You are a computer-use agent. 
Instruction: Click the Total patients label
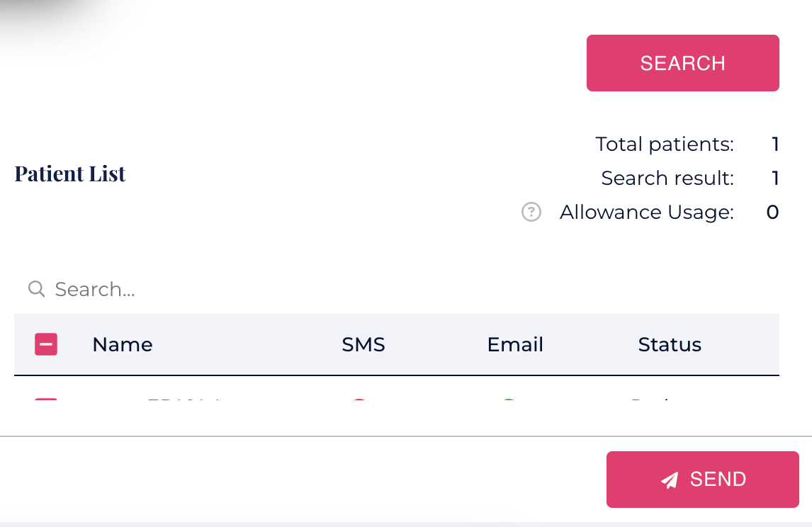point(665,144)
